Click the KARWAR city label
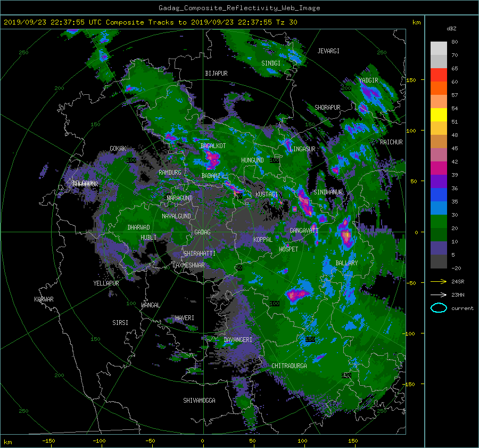 click(x=44, y=299)
